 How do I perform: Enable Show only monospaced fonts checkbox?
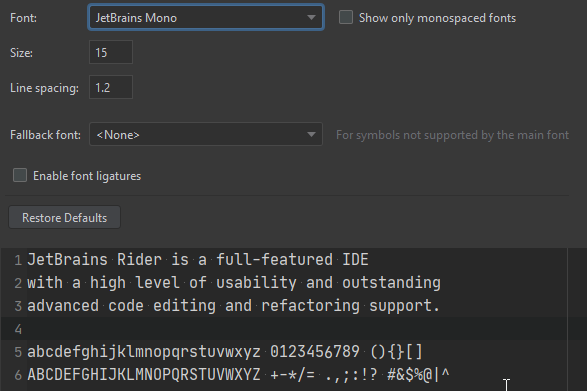tap(346, 17)
